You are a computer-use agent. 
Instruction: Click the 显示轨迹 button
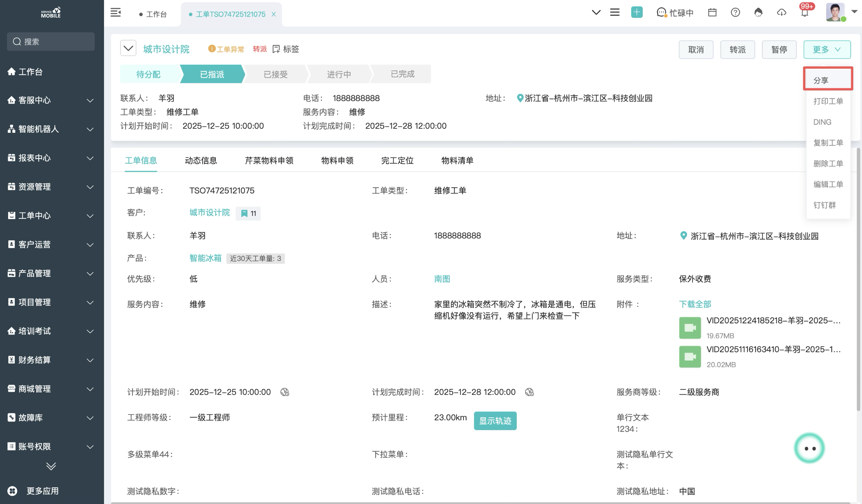495,421
